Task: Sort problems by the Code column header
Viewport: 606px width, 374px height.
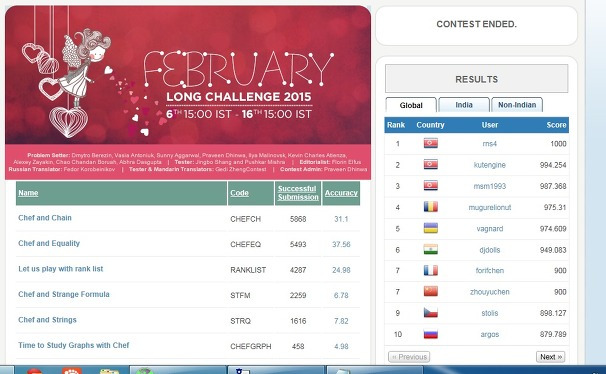Action: 239,193
